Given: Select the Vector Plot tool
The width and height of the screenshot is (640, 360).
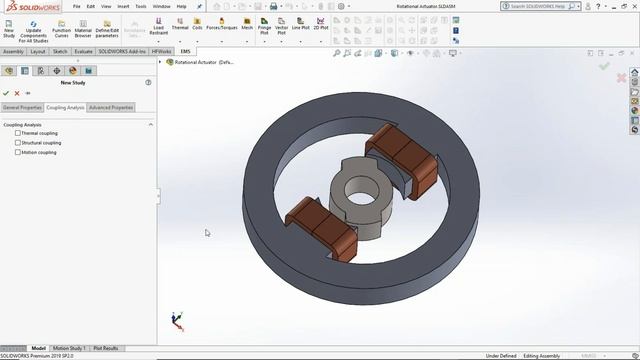Looking at the screenshot, I should tap(281, 26).
